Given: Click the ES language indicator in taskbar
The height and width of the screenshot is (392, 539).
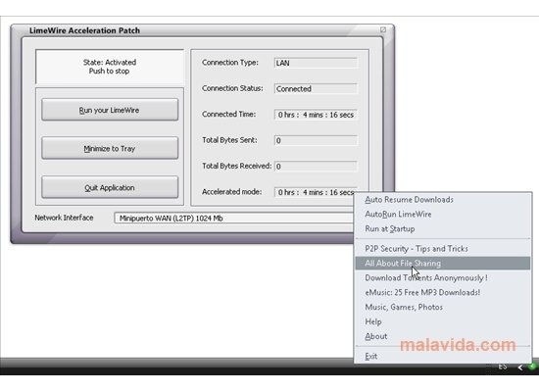Looking at the screenshot, I should [x=503, y=367].
